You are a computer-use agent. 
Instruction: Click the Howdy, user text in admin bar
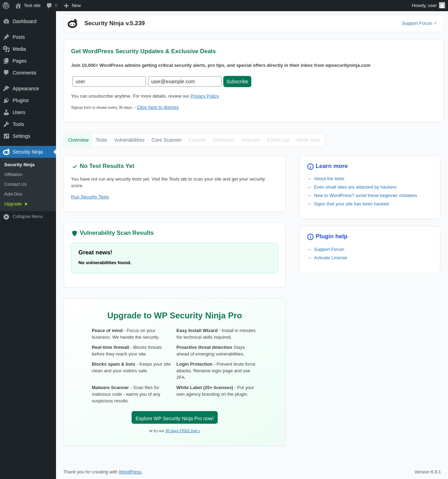click(x=424, y=6)
